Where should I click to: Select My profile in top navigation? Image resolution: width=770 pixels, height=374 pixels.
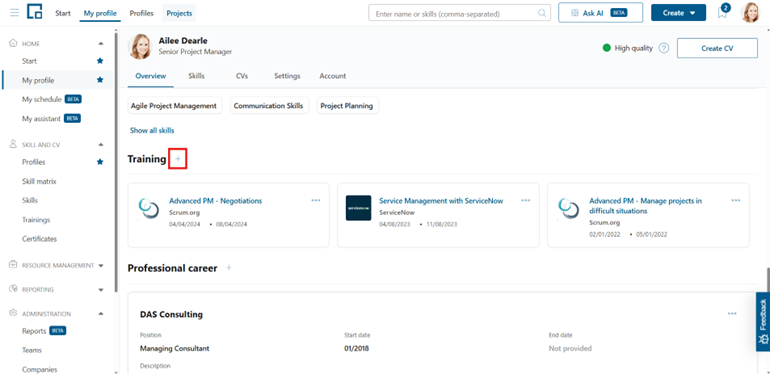100,13
